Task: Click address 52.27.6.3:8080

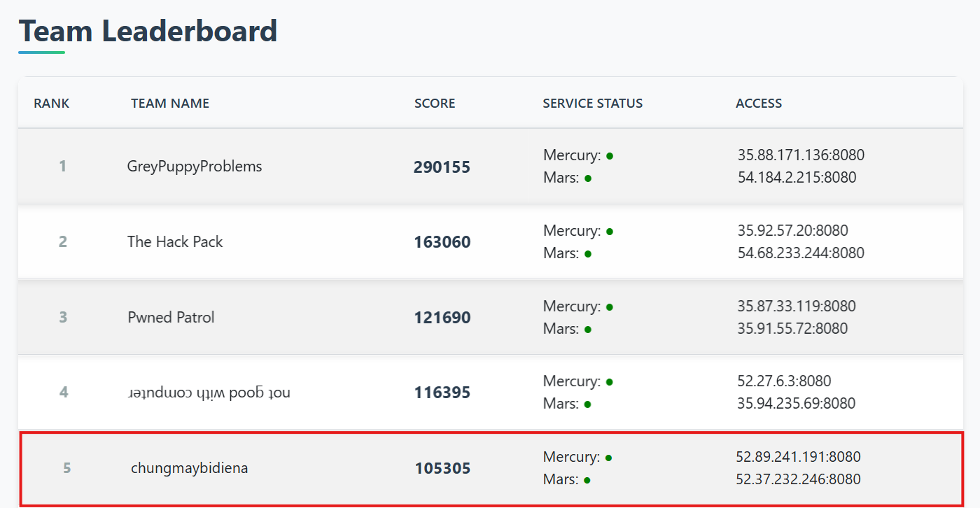Action: pyautogui.click(x=784, y=381)
